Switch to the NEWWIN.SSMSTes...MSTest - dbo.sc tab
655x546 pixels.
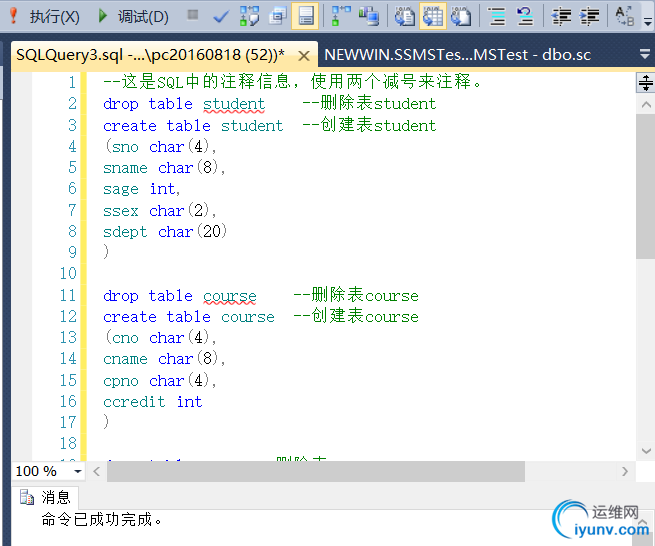[x=457, y=55]
